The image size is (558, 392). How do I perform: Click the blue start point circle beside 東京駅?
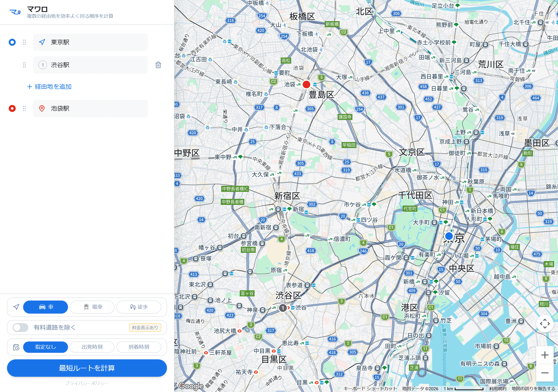(x=12, y=42)
